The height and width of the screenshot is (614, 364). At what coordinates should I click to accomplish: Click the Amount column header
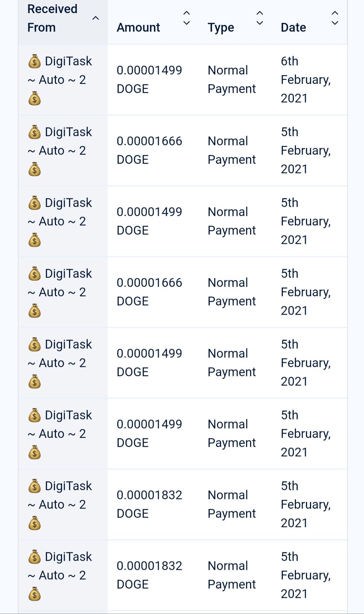click(138, 27)
